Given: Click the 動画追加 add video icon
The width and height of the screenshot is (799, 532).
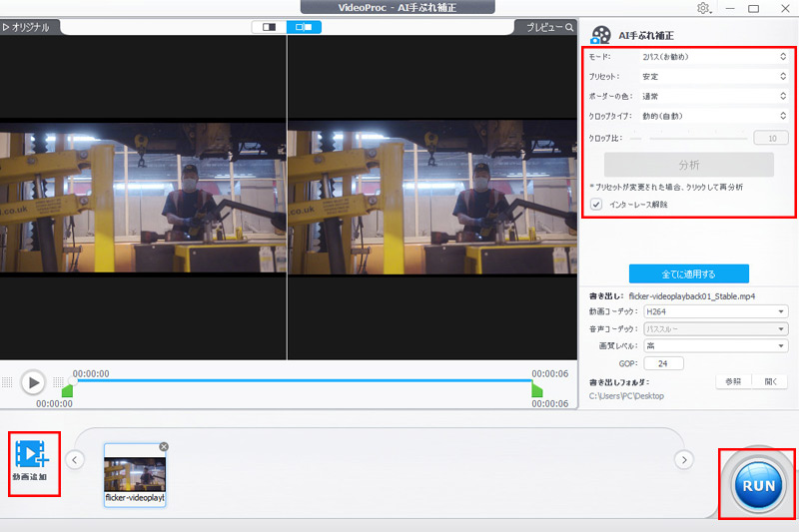Looking at the screenshot, I should click(x=35, y=455).
